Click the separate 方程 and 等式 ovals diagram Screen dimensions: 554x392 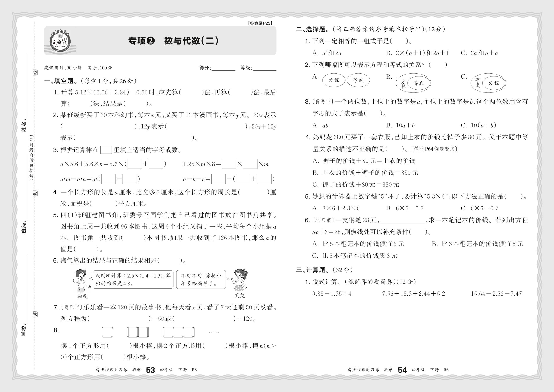(x=346, y=80)
